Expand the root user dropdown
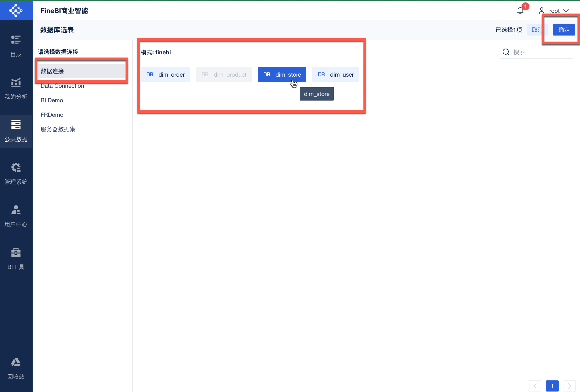 click(x=558, y=11)
